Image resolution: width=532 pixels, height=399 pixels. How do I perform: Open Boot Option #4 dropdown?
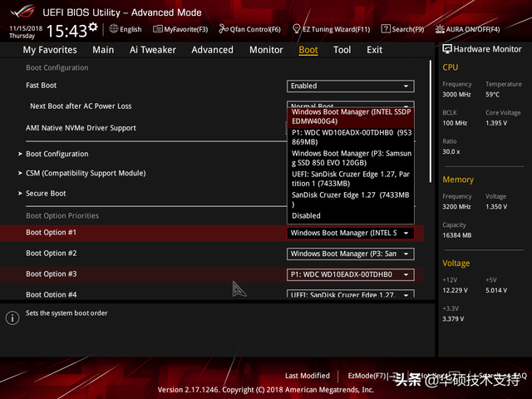351,293
